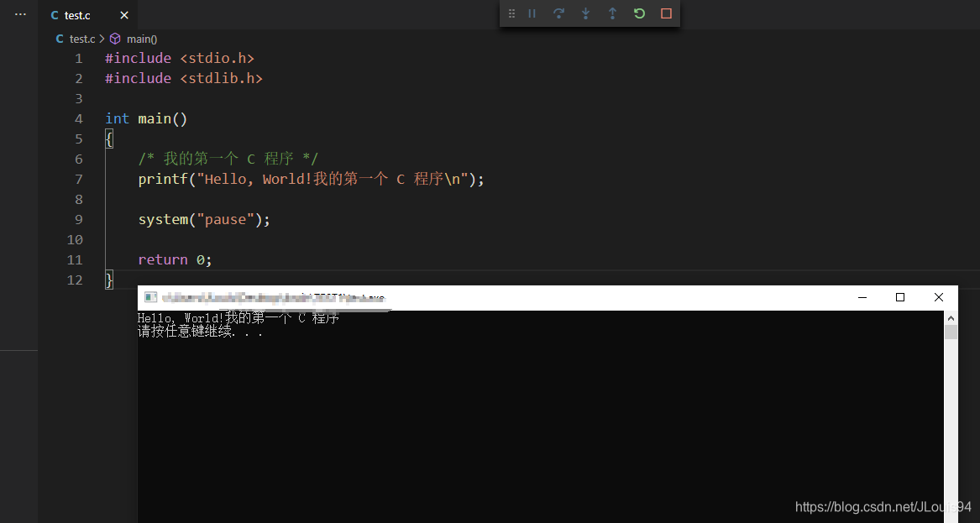This screenshot has height=523, width=980.
Task: Place the cursor on the printf statement
Action: pos(312,180)
